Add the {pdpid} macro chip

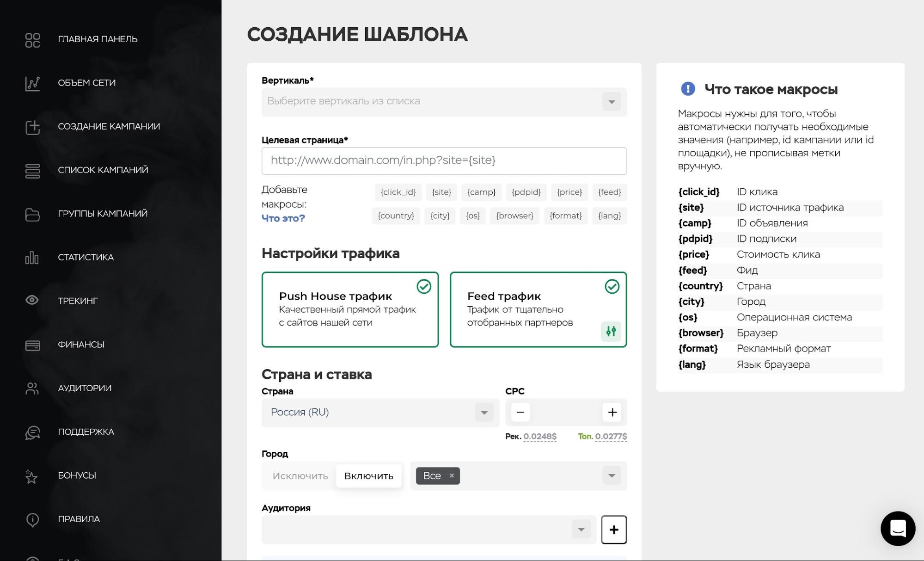pyautogui.click(x=526, y=192)
